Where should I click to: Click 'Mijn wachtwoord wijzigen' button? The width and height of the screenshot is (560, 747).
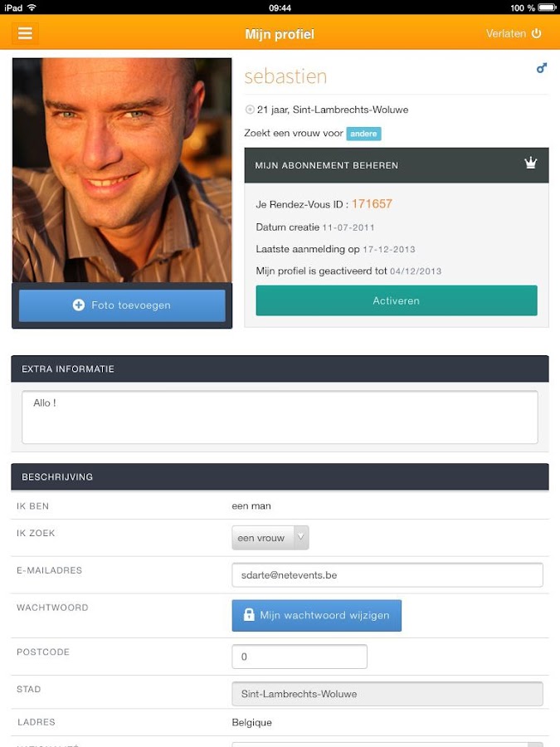click(x=317, y=616)
